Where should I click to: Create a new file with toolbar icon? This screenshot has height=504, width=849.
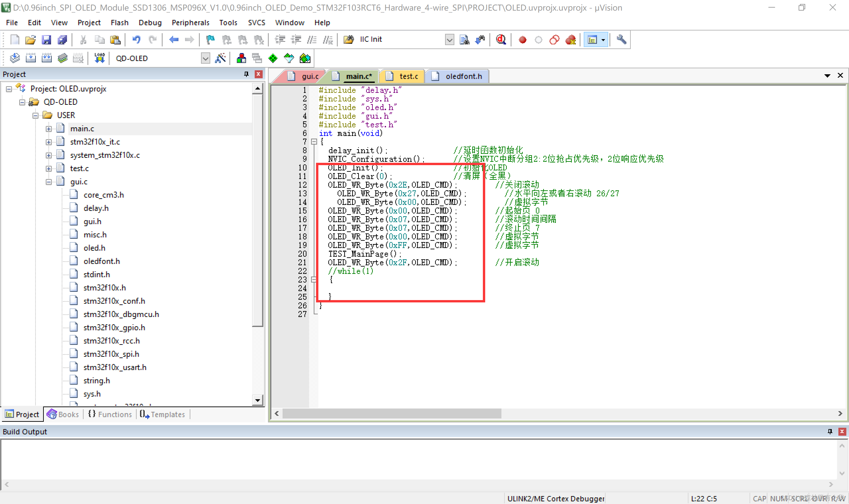click(x=15, y=40)
